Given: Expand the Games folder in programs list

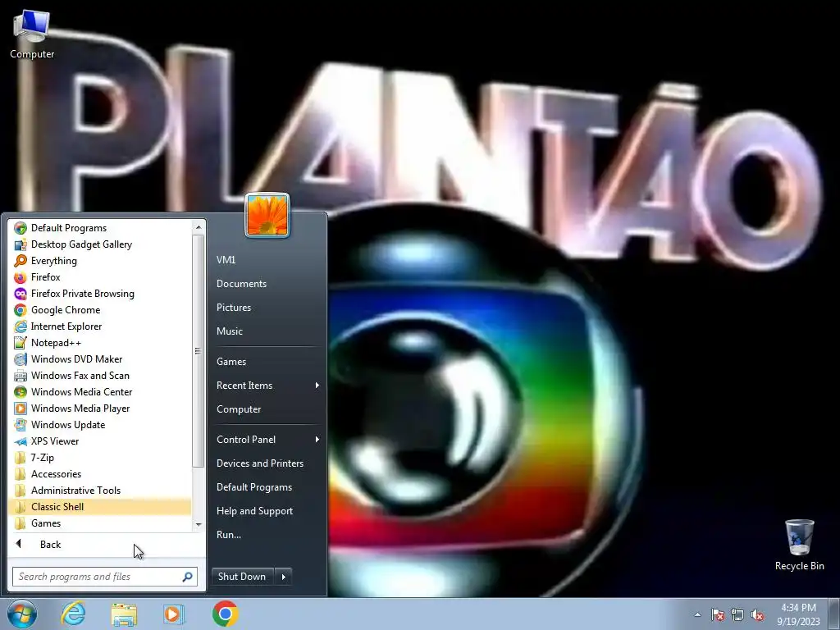Looking at the screenshot, I should pos(99,523).
